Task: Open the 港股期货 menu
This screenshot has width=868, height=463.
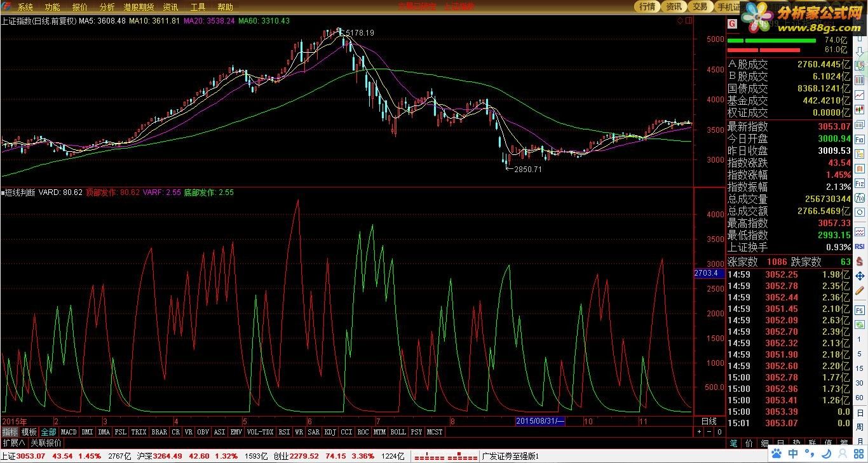Action: point(139,7)
